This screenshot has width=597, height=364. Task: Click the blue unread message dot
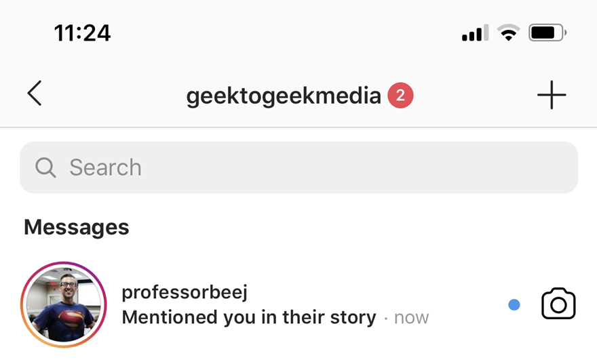point(514,305)
